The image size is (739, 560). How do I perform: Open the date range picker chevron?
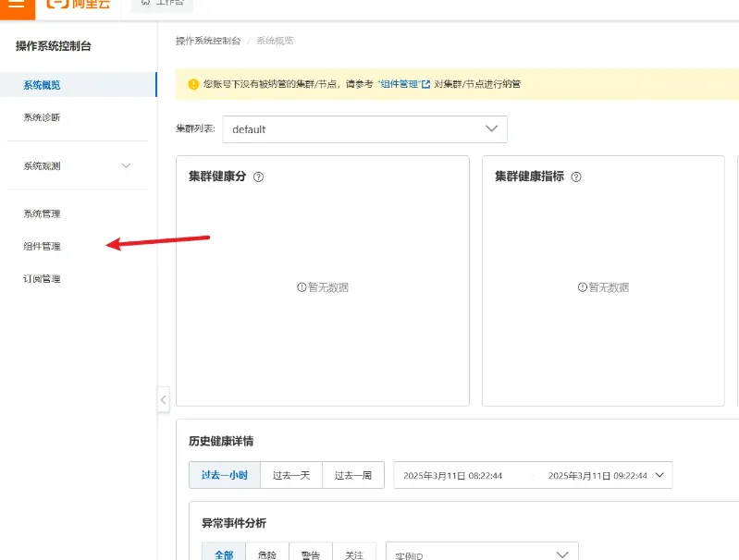659,475
